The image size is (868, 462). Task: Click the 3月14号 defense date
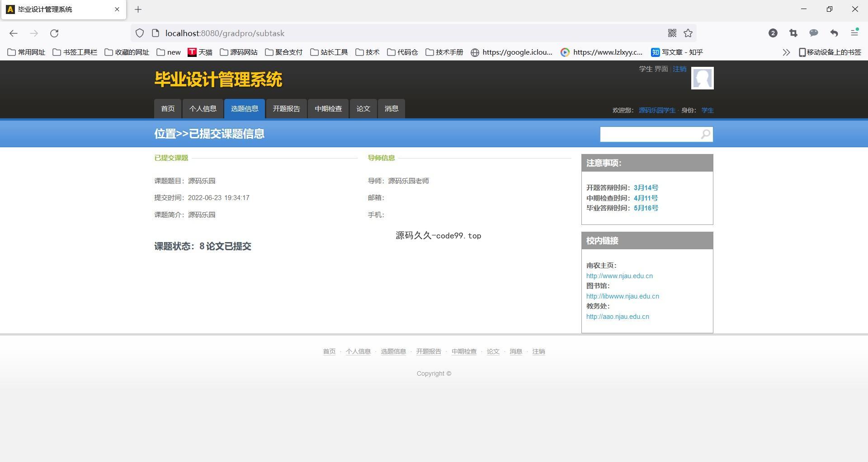point(646,188)
